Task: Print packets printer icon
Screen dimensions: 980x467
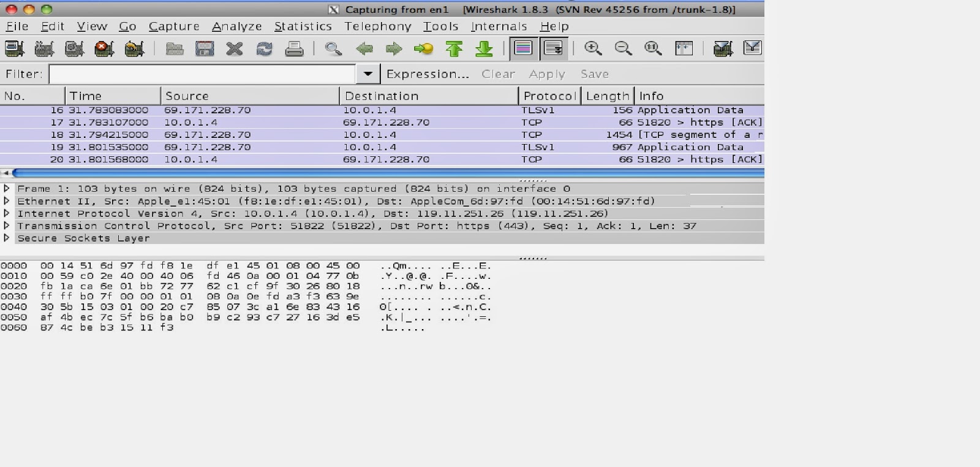Action: 294,48
